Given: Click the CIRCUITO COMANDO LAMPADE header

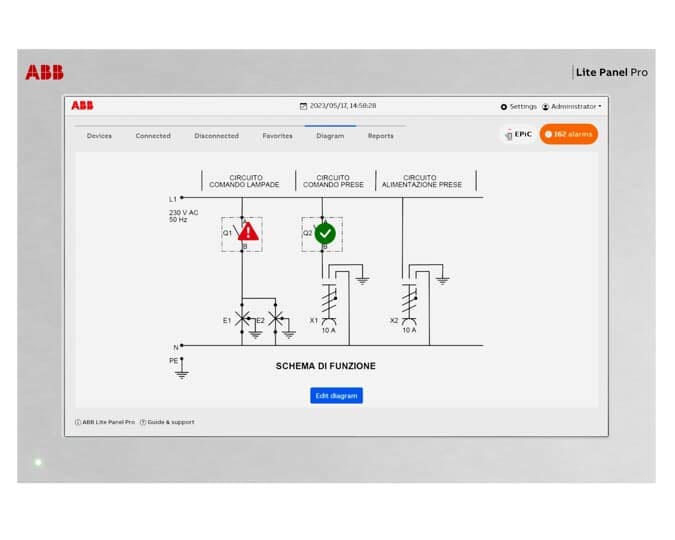Looking at the screenshot, I should click(245, 181).
